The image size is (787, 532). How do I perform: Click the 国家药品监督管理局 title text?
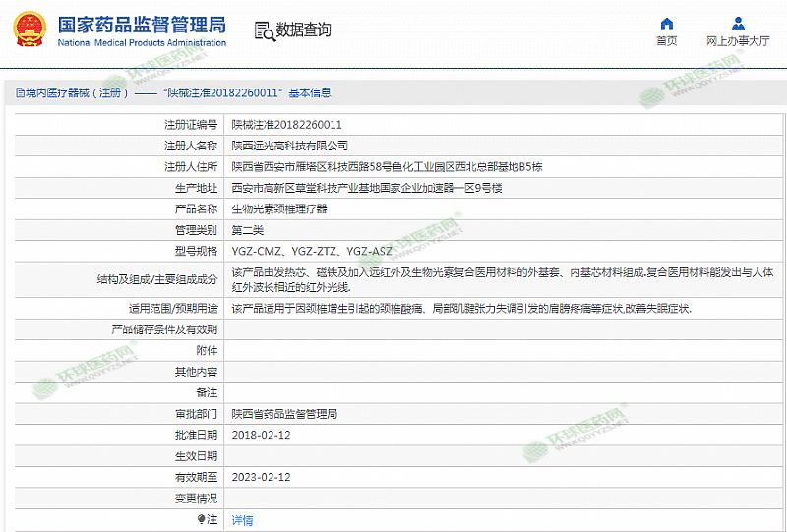142,24
